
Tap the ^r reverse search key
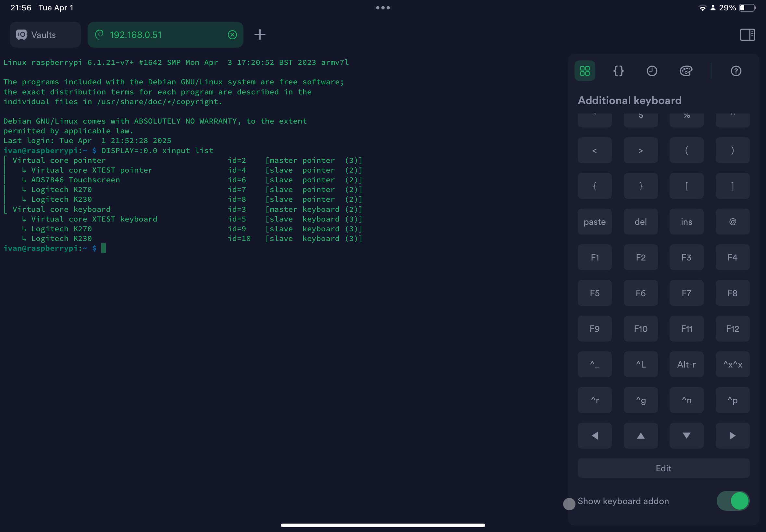point(595,400)
